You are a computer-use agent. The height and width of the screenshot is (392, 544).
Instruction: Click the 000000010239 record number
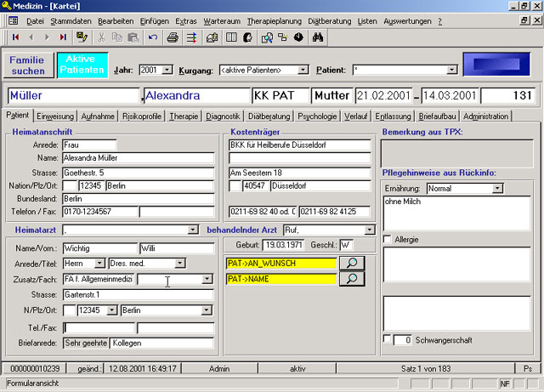35,368
